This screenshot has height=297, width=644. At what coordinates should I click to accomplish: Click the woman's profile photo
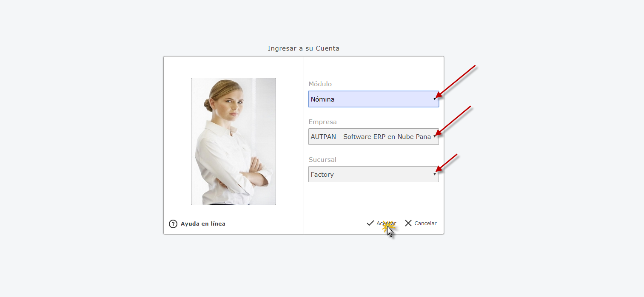tap(233, 141)
